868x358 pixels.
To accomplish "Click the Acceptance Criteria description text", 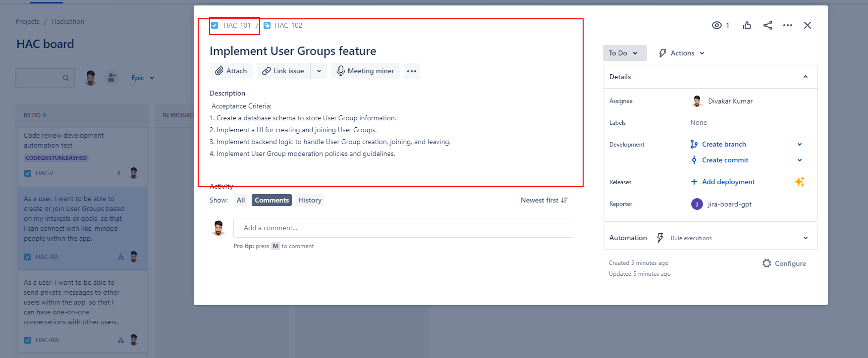I will pyautogui.click(x=242, y=106).
